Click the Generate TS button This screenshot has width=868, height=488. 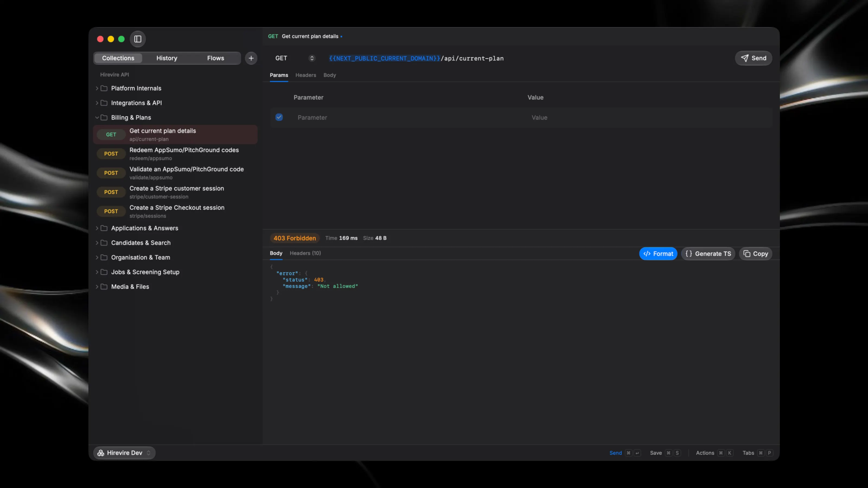click(x=708, y=253)
